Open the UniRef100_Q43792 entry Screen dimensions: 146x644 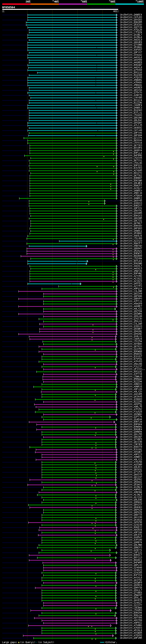131,580
